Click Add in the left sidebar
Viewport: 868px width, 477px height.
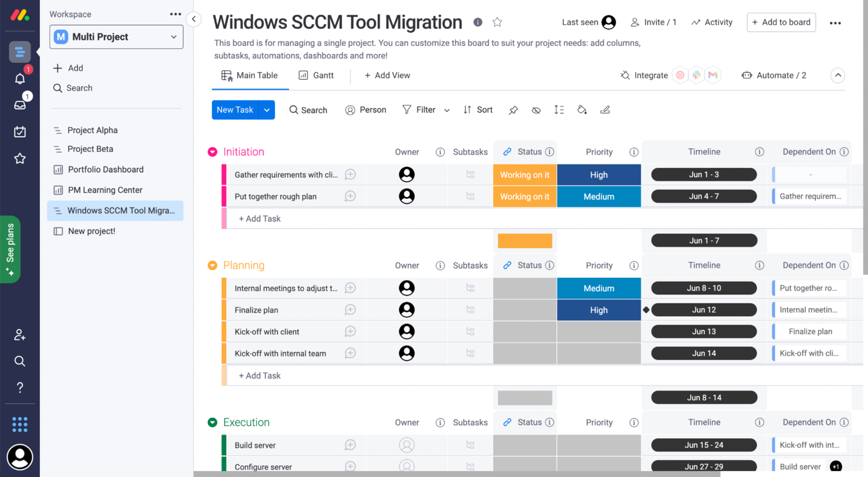(x=68, y=68)
